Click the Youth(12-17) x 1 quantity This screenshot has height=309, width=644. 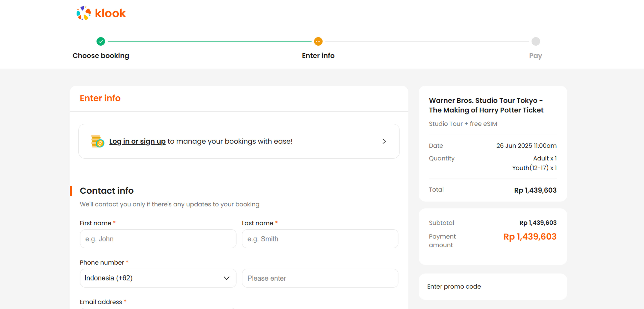pos(534,168)
